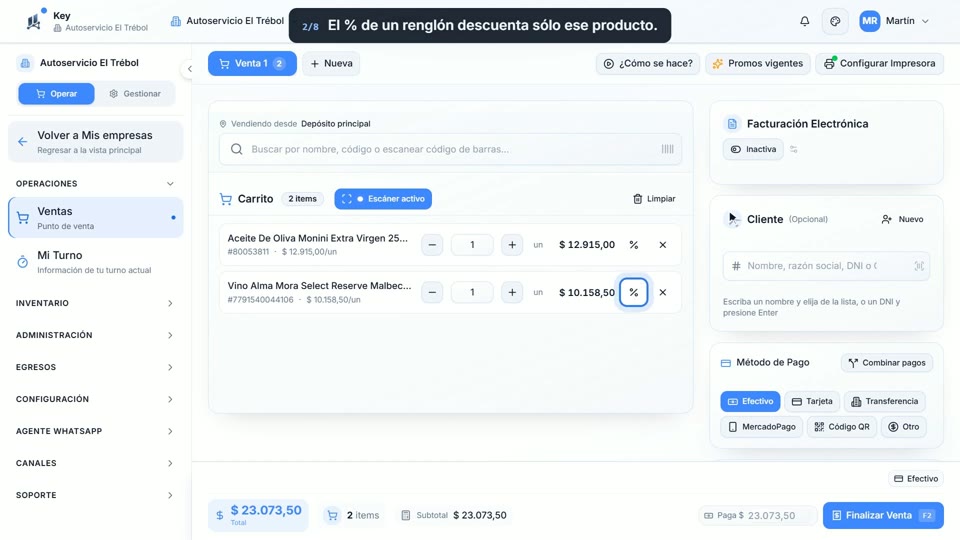Click the Key app logo
The image size is (960, 540).
coord(34,21)
